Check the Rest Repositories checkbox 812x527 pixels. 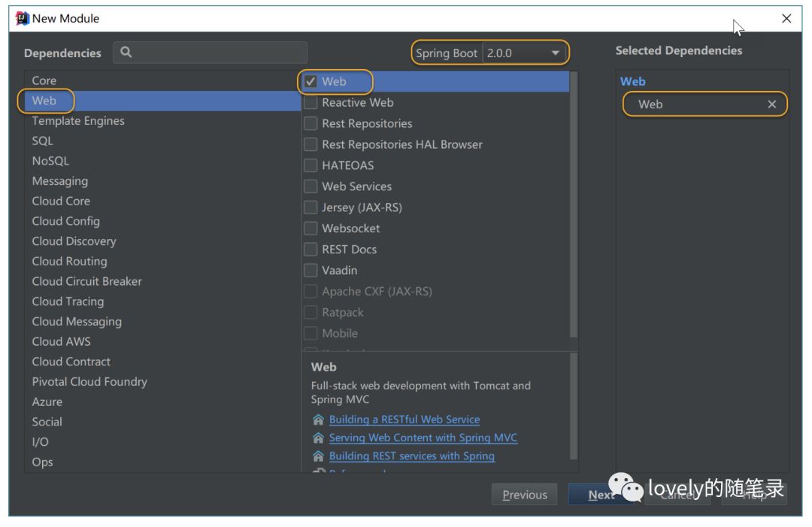311,123
